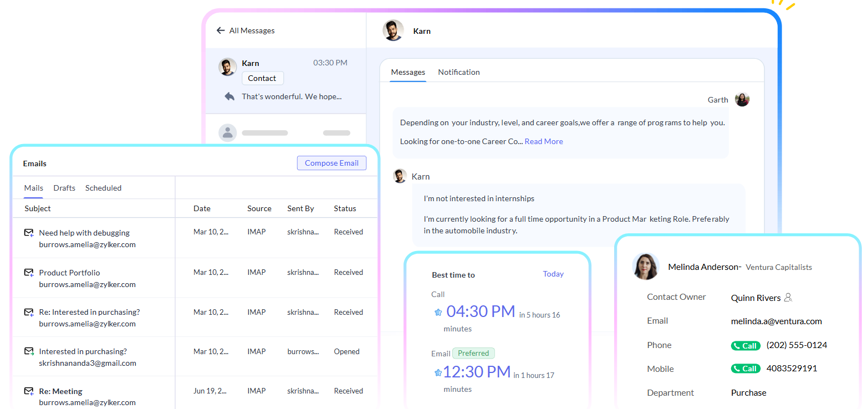868x409 pixels.
Task: Click the Call button for Phone
Action: click(x=746, y=346)
